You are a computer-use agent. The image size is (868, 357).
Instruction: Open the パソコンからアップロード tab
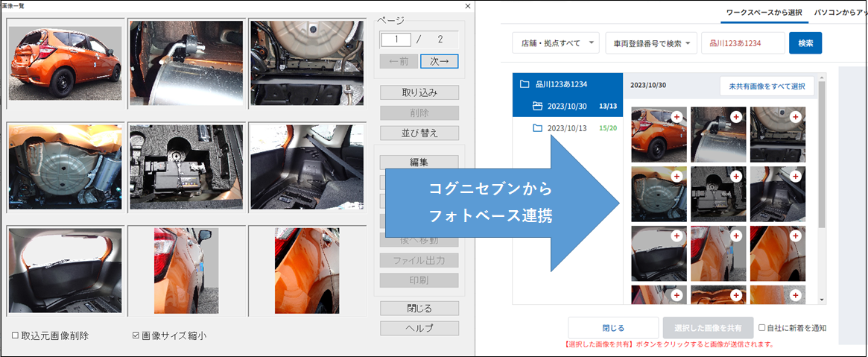tap(840, 13)
